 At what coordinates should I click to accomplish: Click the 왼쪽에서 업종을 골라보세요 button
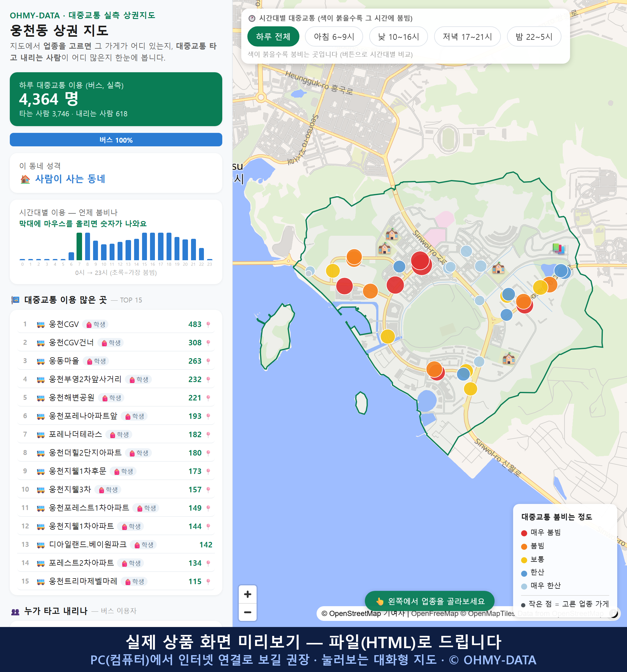(430, 601)
